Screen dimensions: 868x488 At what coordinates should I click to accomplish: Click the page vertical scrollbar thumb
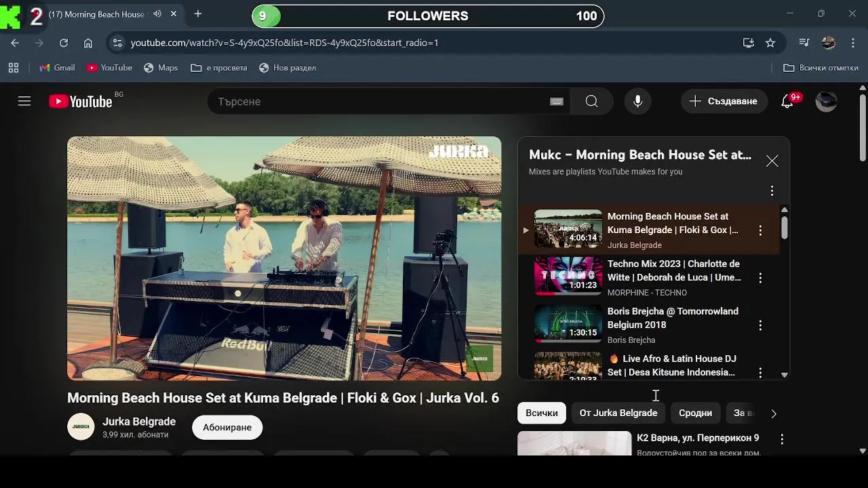click(x=863, y=127)
